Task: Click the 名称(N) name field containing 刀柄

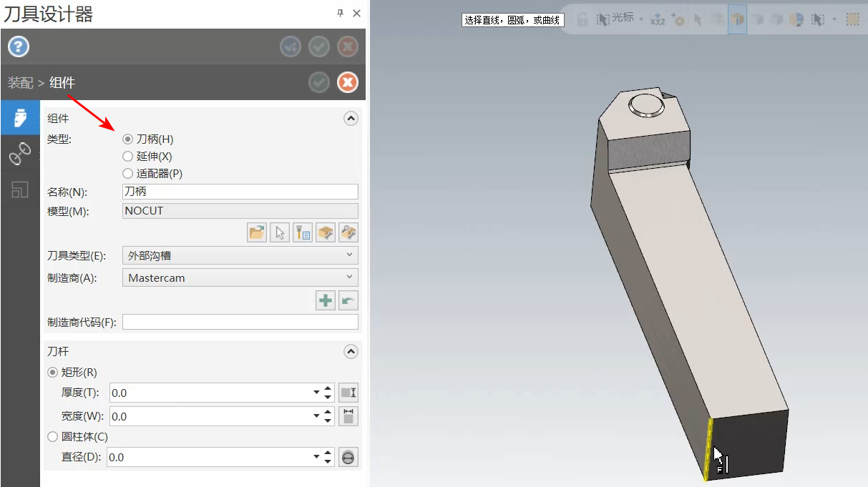Action: pos(240,192)
